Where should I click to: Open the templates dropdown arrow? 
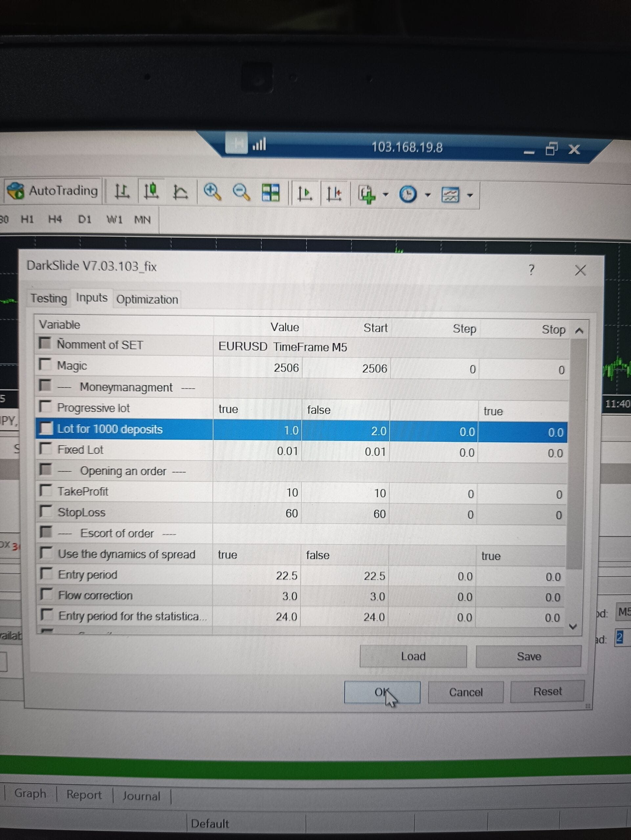click(x=470, y=196)
